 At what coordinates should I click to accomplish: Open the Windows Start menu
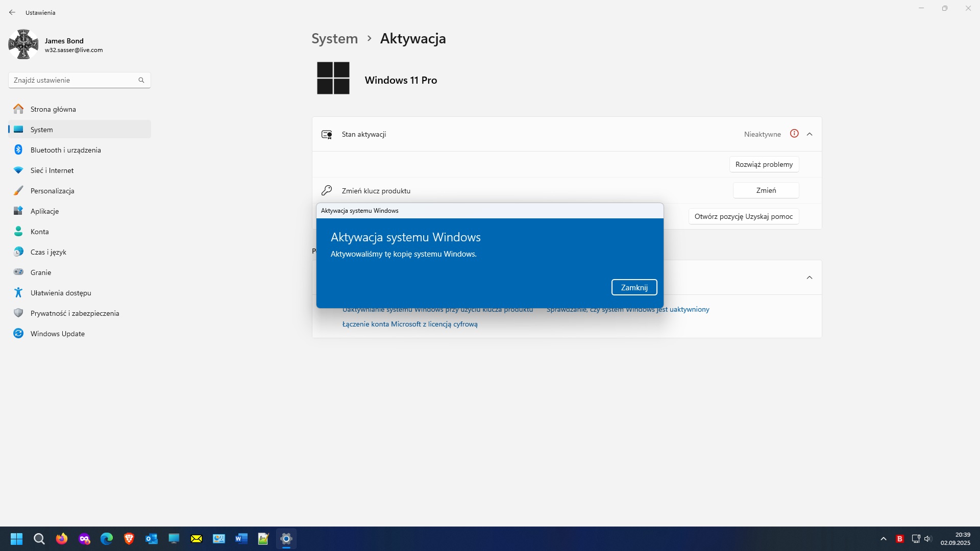tap(17, 539)
